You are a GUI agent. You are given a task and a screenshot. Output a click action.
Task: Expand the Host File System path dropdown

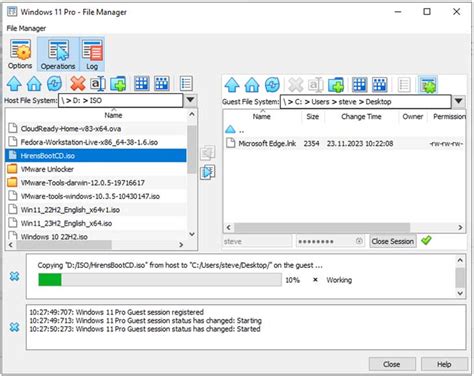tap(190, 100)
